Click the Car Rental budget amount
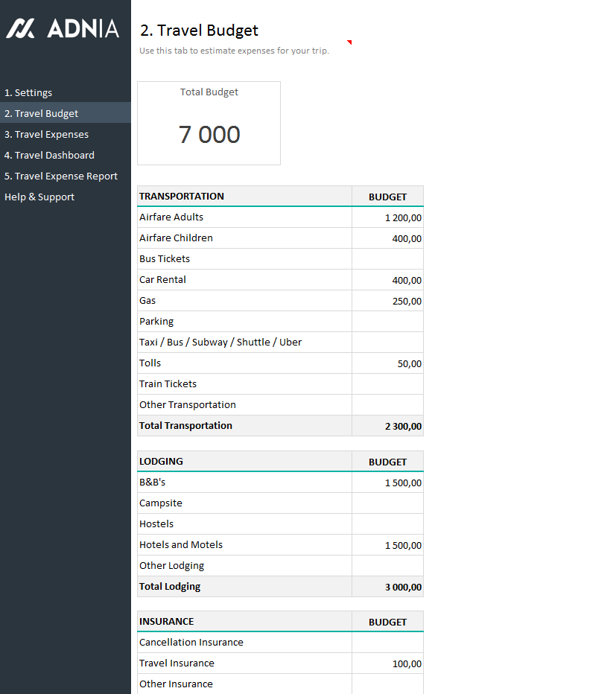This screenshot has height=694, width=616. click(387, 280)
